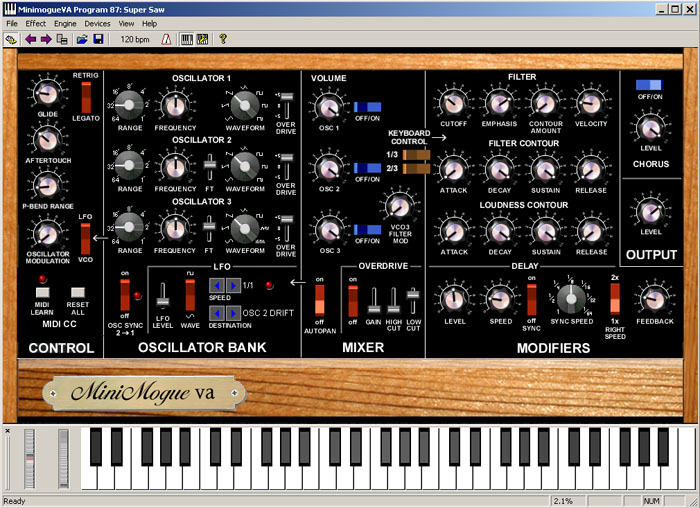Toggle the Chorus Off/On switch

(x=650, y=85)
